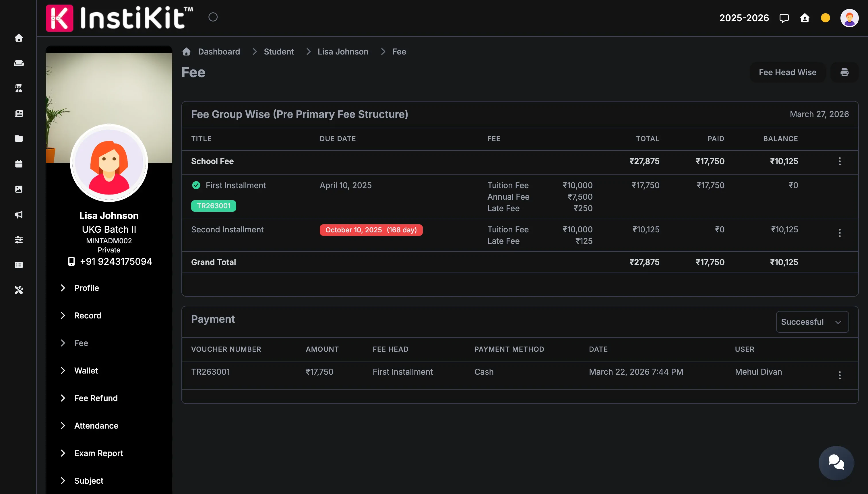This screenshot has height=494, width=868.
Task: Open the TR263001 payment row options menu
Action: [840, 375]
